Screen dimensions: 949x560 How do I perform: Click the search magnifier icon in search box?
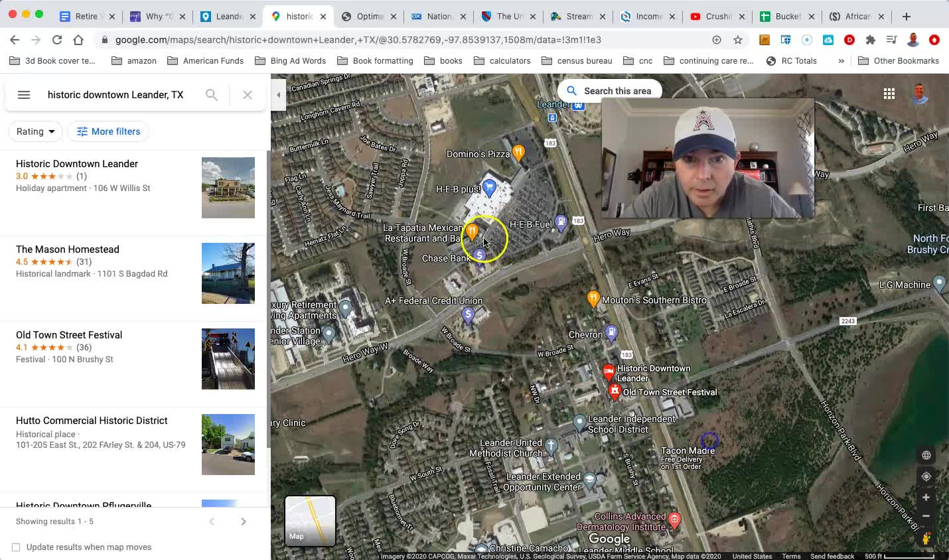click(x=212, y=95)
